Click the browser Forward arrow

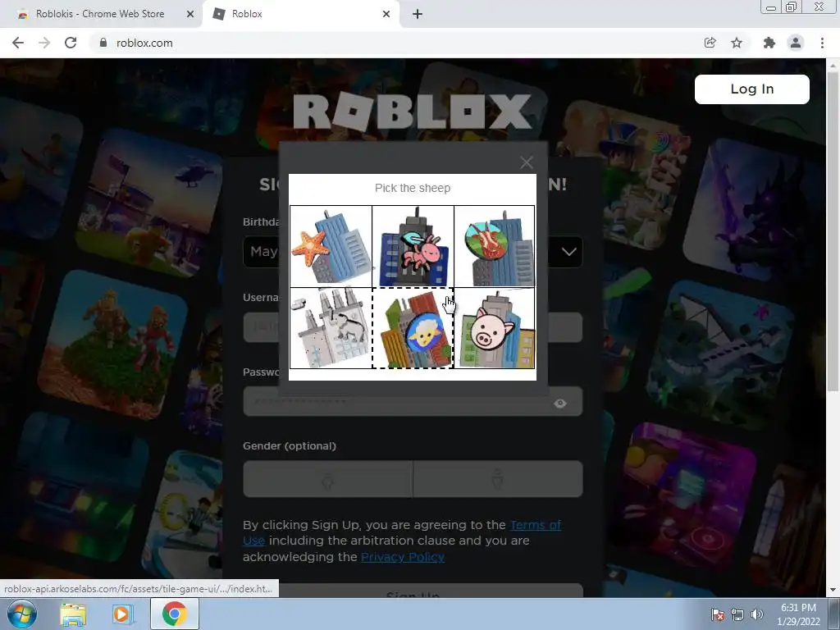click(x=44, y=43)
